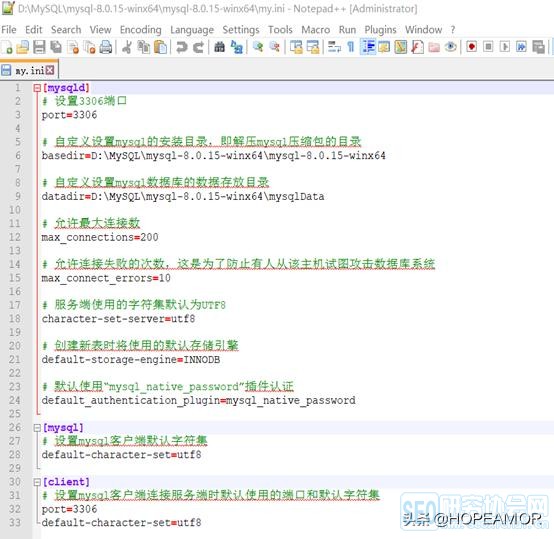The width and height of the screenshot is (554, 539).
Task: Open the Tools menu
Action: click(280, 30)
